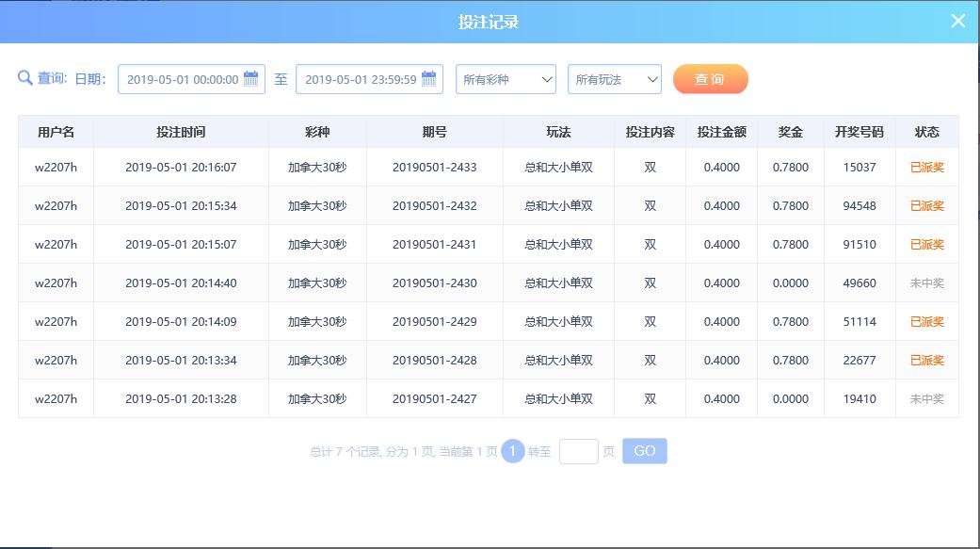Click 未中奖 status for issue 20190501-2430
This screenshot has height=549, width=980.
927,283
